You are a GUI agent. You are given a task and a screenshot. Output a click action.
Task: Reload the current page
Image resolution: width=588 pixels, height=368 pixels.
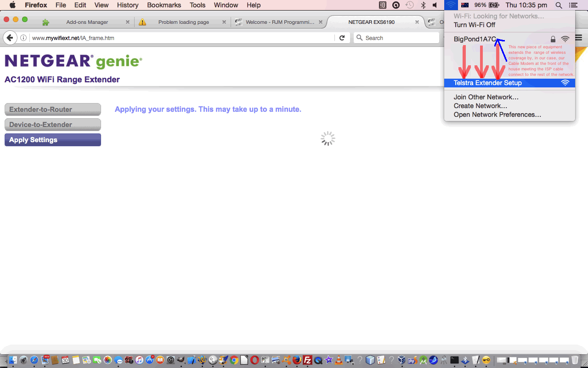coord(342,38)
